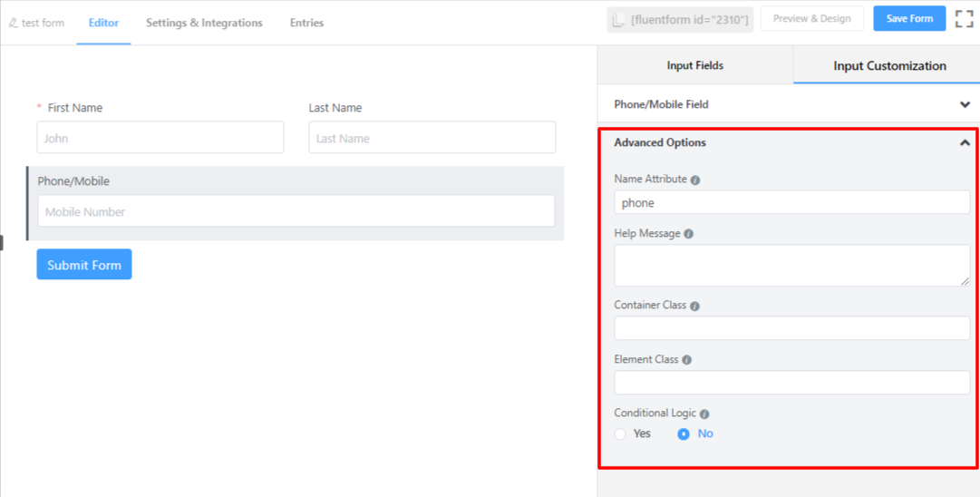Click the Mobile Number input field

pos(296,211)
